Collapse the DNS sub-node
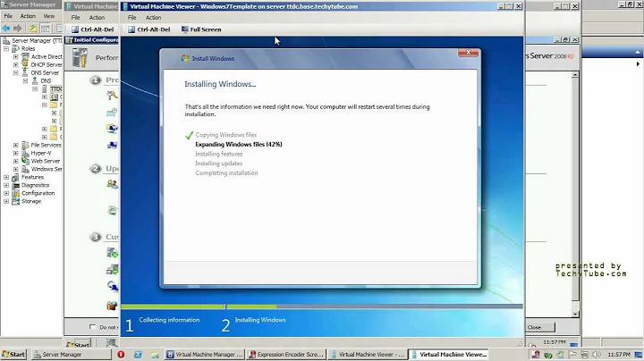The height and width of the screenshot is (361, 644). point(25,80)
